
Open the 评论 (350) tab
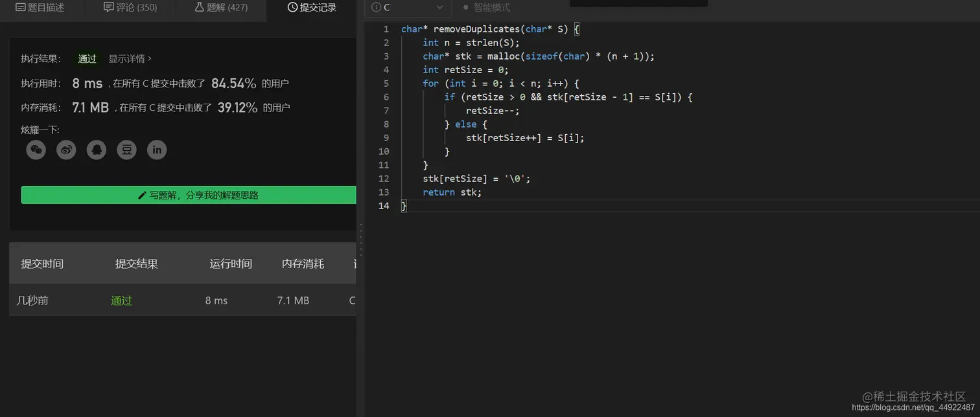pyautogui.click(x=130, y=8)
